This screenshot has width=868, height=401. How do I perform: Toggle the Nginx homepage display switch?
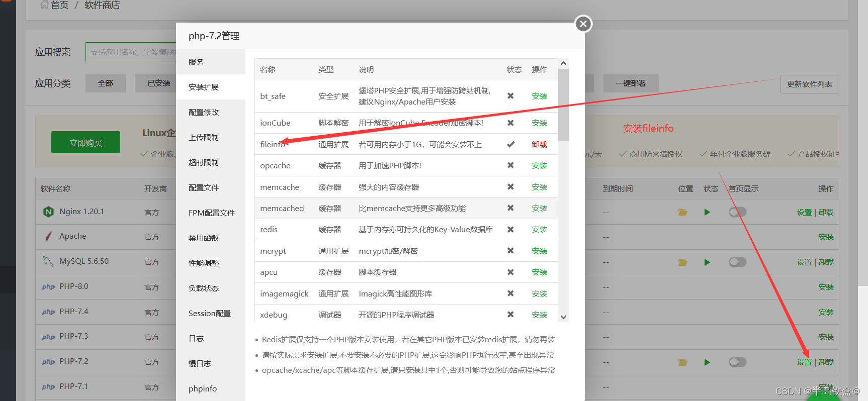pyautogui.click(x=738, y=212)
